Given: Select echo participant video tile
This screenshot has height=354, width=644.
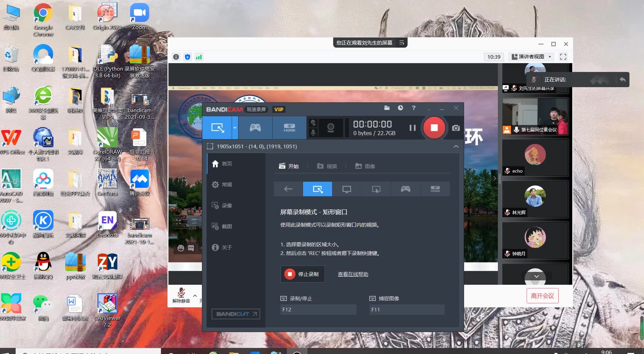Looking at the screenshot, I should pos(535,157).
